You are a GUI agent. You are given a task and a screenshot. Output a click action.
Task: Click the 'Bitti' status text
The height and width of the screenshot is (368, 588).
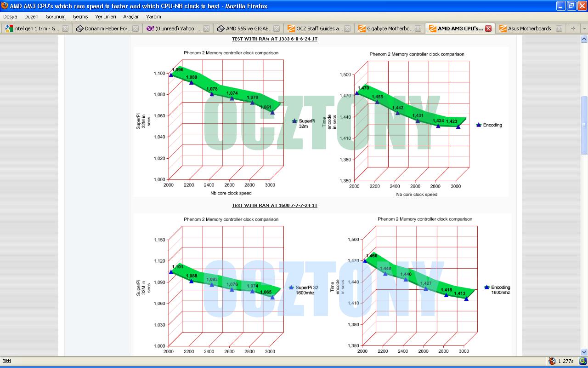7,362
